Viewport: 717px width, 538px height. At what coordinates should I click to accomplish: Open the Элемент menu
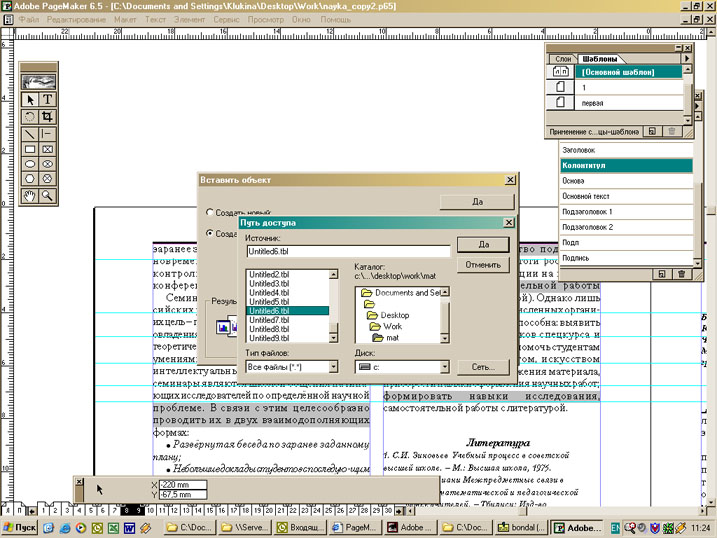[x=189, y=20]
